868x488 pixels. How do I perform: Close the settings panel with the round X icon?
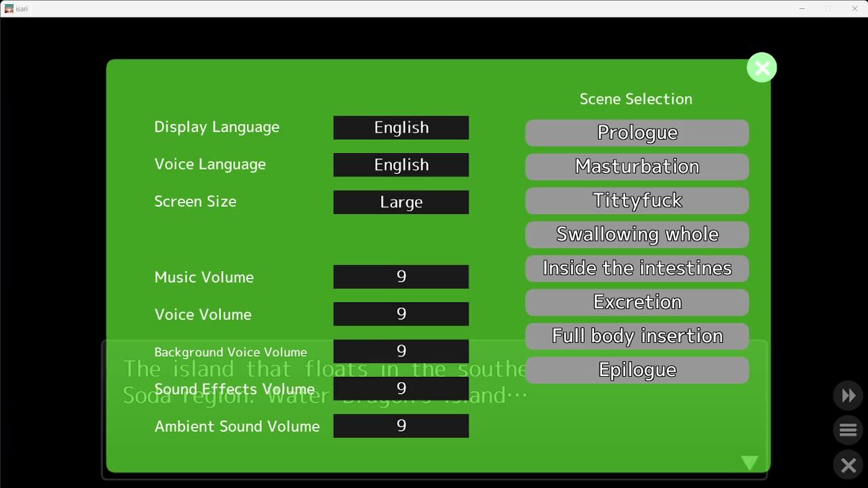tap(762, 68)
